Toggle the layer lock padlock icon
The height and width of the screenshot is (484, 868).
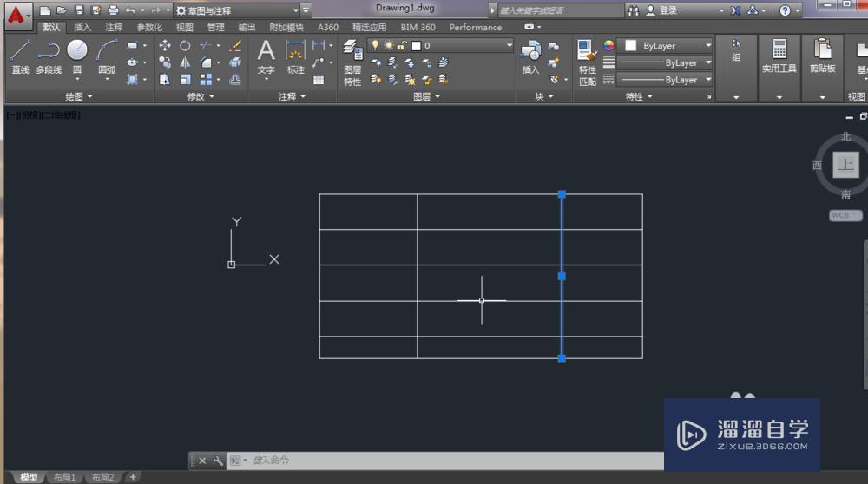tap(401, 45)
